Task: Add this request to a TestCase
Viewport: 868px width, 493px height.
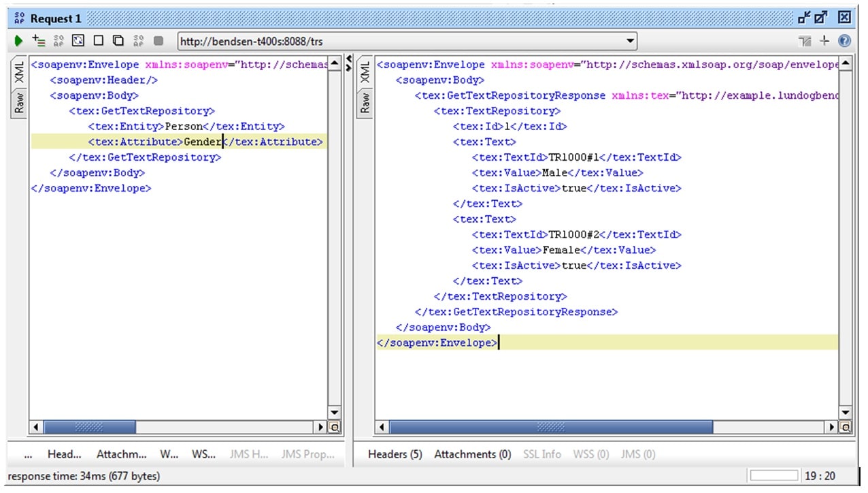Action: (x=39, y=41)
